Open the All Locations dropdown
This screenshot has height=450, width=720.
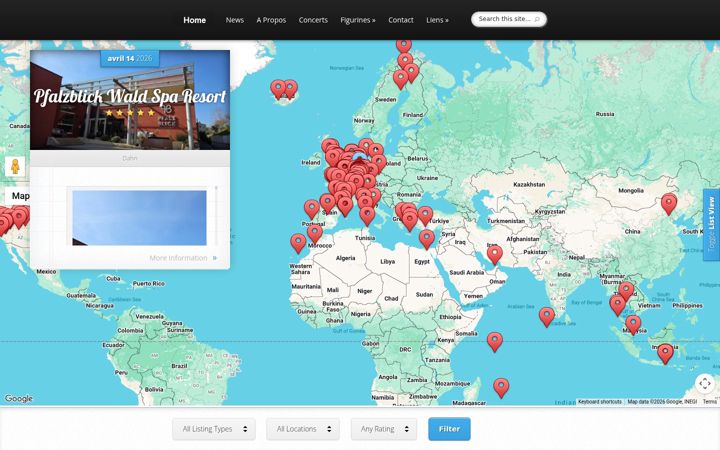[x=303, y=429]
